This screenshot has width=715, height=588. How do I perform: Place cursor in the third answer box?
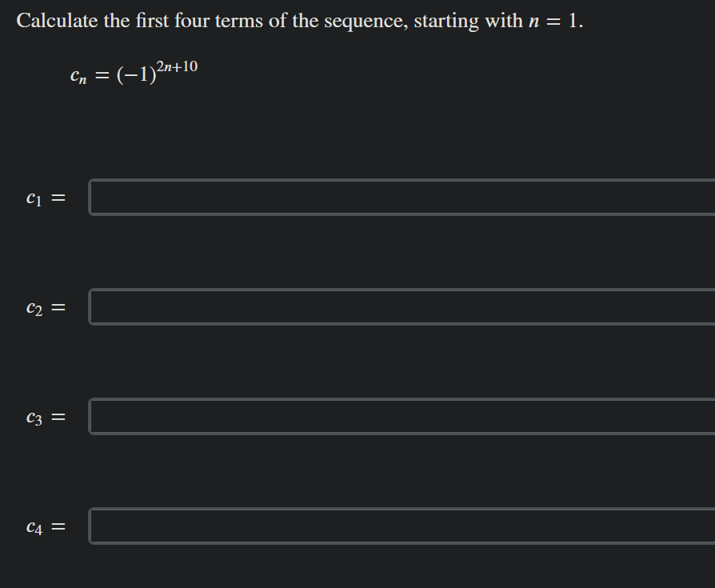(400, 416)
